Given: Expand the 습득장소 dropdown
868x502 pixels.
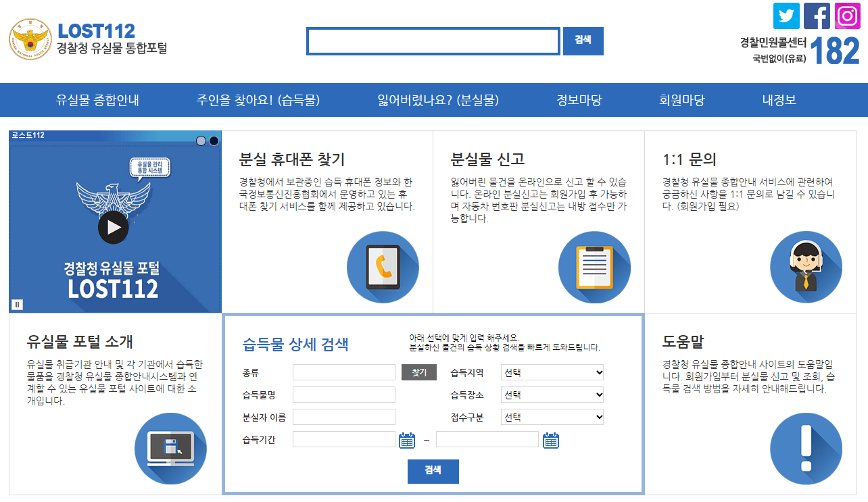Looking at the screenshot, I should coord(552,395).
